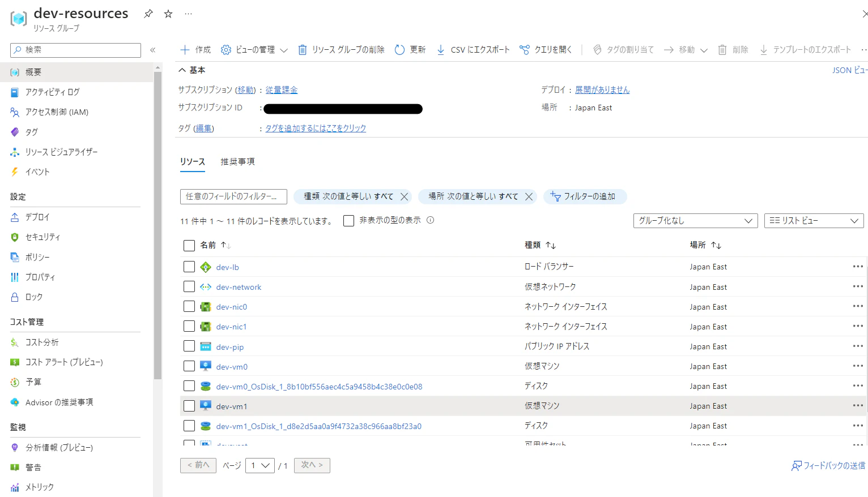The width and height of the screenshot is (868, 497).
Task: Click the 作成 (create) plus button
Action: 195,50
